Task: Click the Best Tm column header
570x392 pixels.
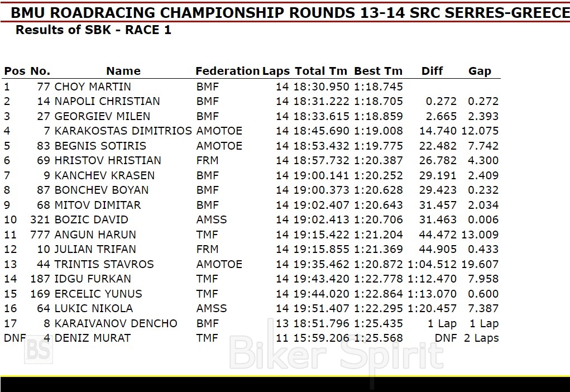Action: coord(378,71)
